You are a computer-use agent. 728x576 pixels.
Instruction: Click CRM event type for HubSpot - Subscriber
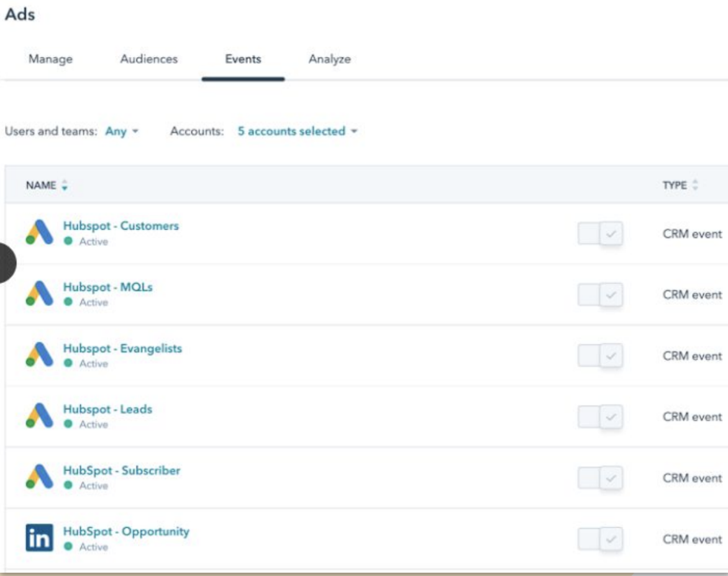coord(692,478)
